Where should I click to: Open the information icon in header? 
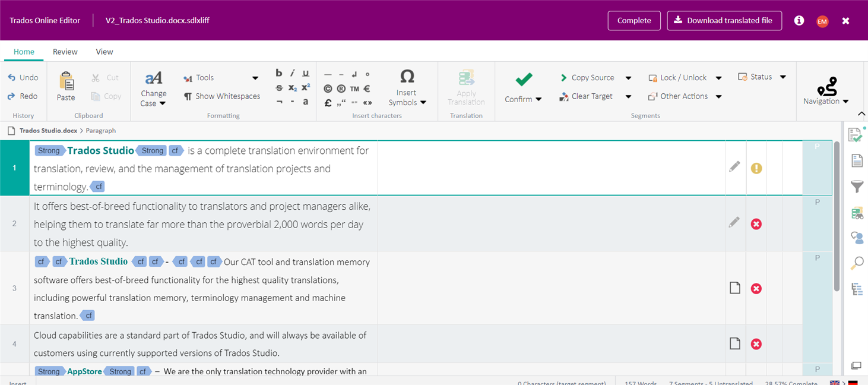pyautogui.click(x=799, y=20)
